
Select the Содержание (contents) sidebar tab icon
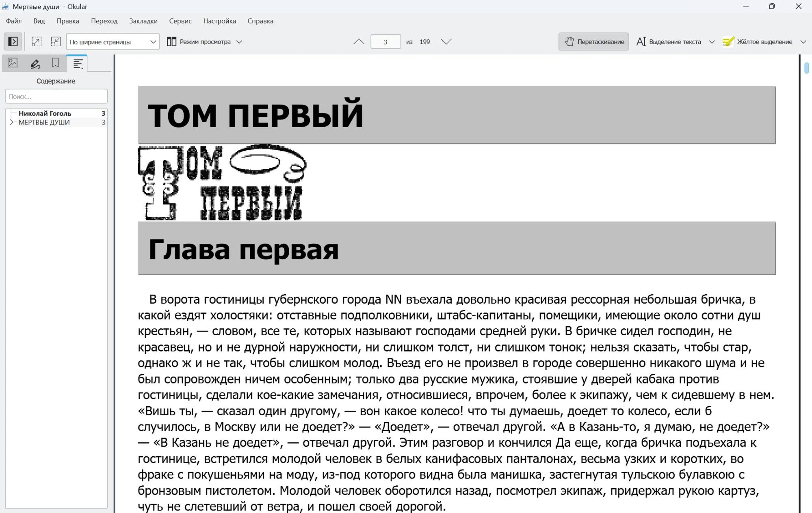click(x=77, y=63)
